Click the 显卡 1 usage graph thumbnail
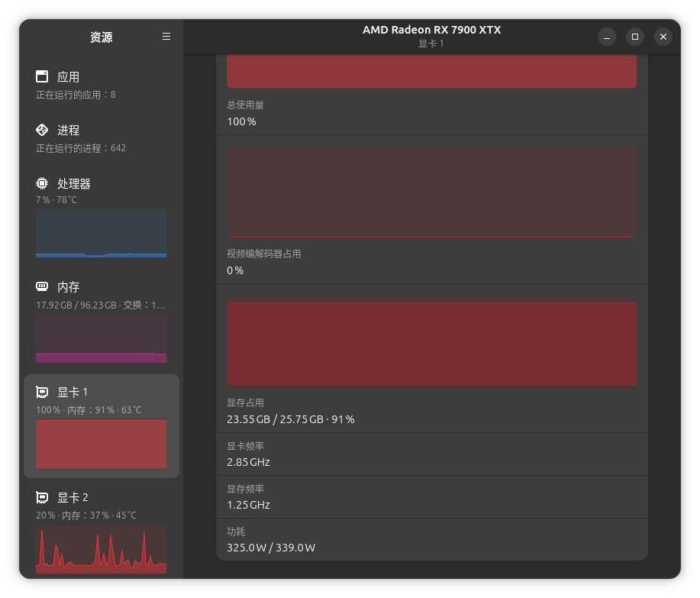The image size is (700, 598). 102,444
